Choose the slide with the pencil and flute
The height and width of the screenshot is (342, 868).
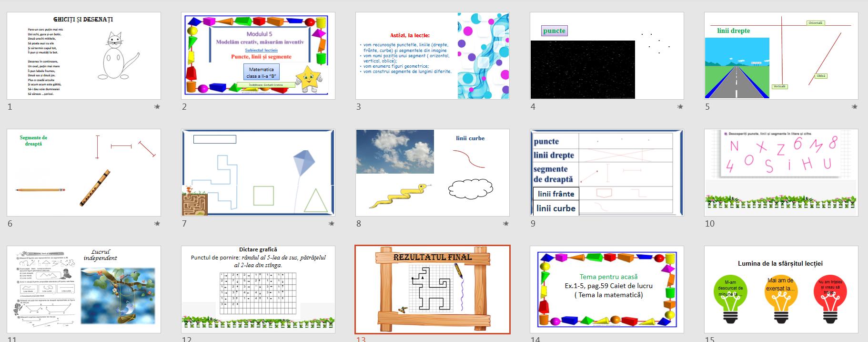(x=84, y=173)
